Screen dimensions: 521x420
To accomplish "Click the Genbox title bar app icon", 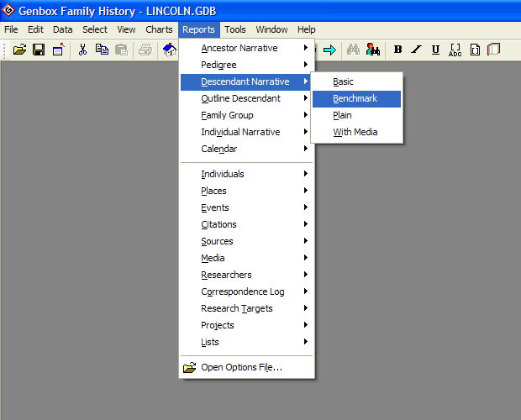I will (x=9, y=10).
